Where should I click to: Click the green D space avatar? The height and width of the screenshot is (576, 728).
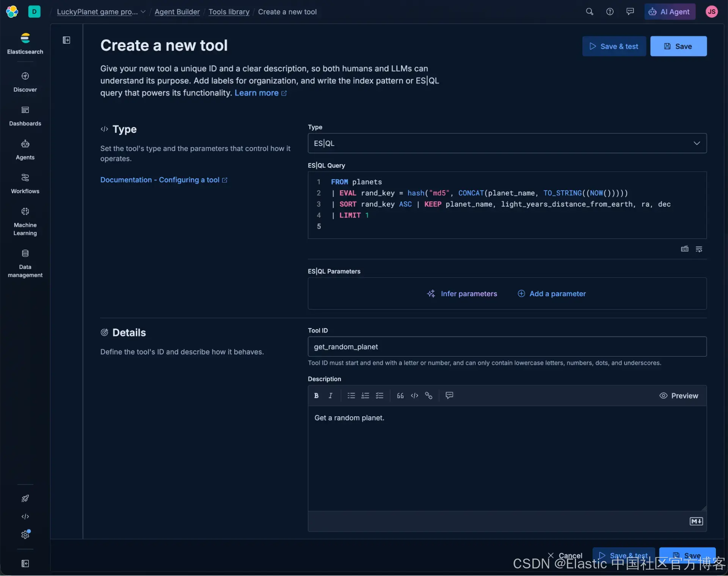tap(34, 11)
